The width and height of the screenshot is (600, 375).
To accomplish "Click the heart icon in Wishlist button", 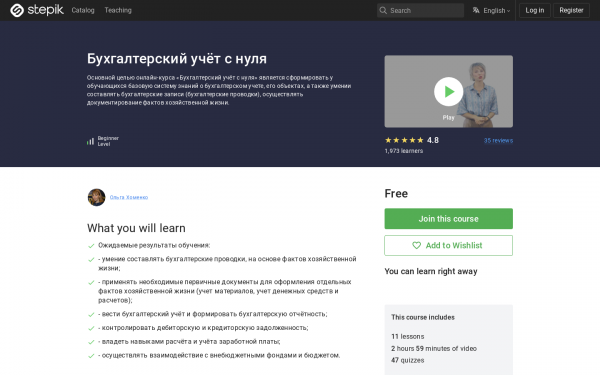I will (416, 245).
